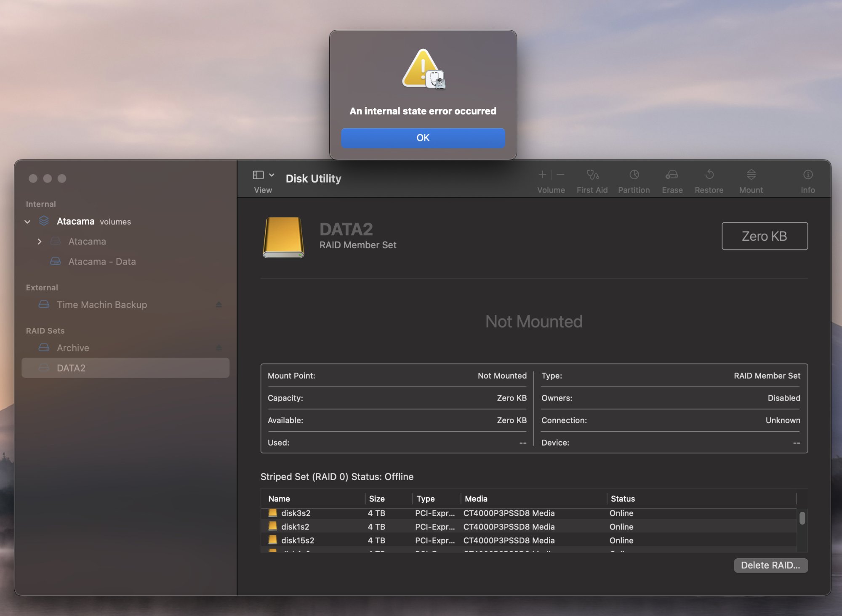Viewport: 842px width, 616px height.
Task: Remove a volume with the minus icon
Action: [560, 175]
